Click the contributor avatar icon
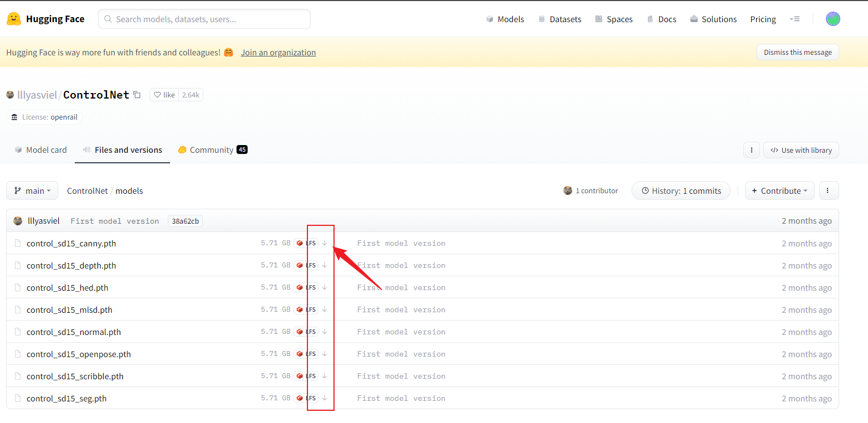The height and width of the screenshot is (423, 868). click(x=568, y=190)
